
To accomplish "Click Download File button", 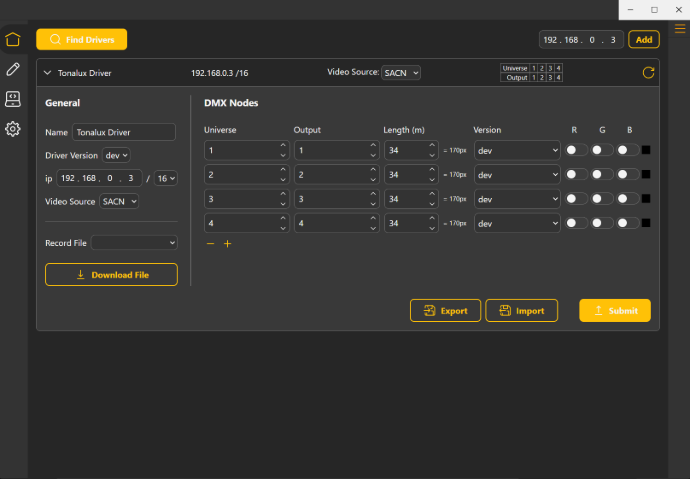I will (111, 274).
